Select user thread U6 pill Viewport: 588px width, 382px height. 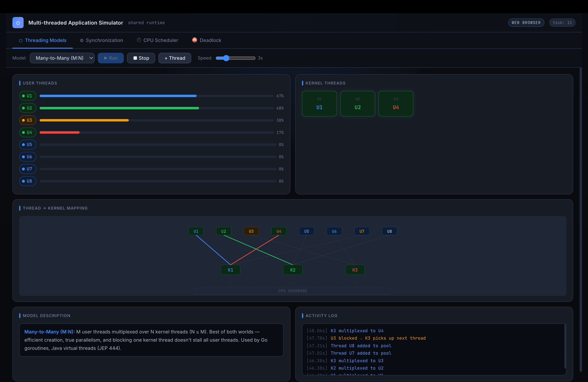coord(28,157)
